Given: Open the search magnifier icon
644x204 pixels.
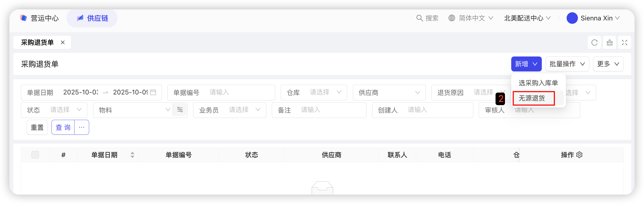Looking at the screenshot, I should [x=419, y=18].
